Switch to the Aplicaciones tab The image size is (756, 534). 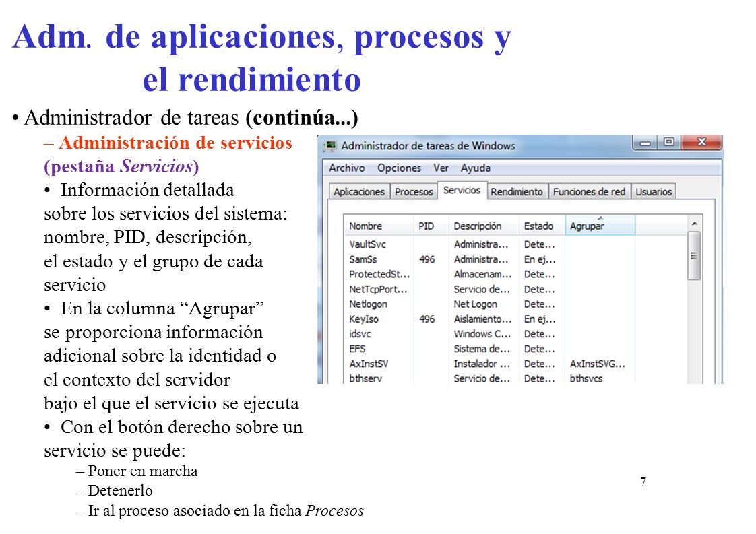(x=359, y=191)
